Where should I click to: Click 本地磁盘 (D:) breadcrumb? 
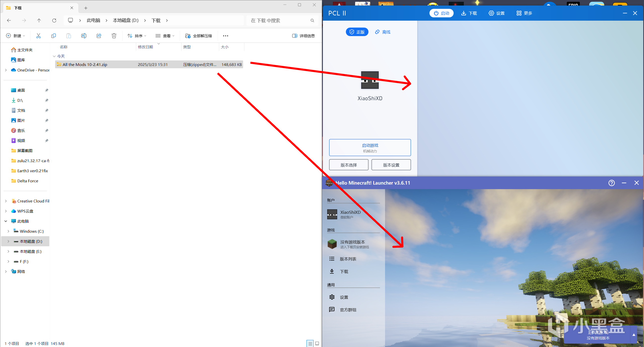(x=126, y=20)
